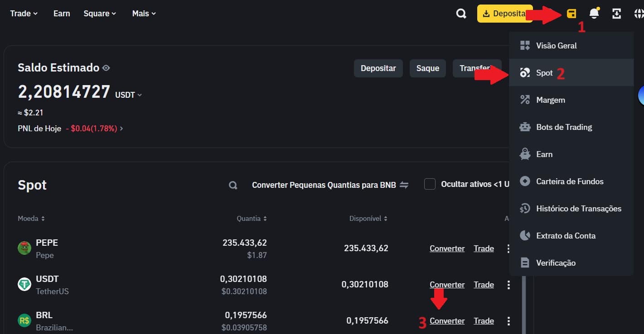Select Extrato da Conta menu item
Image resolution: width=644 pixels, height=334 pixels.
571,235
